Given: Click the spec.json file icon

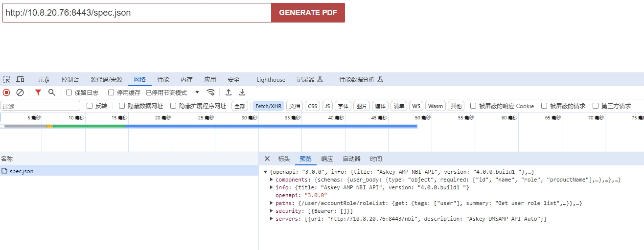Looking at the screenshot, I should pyautogui.click(x=4, y=171).
